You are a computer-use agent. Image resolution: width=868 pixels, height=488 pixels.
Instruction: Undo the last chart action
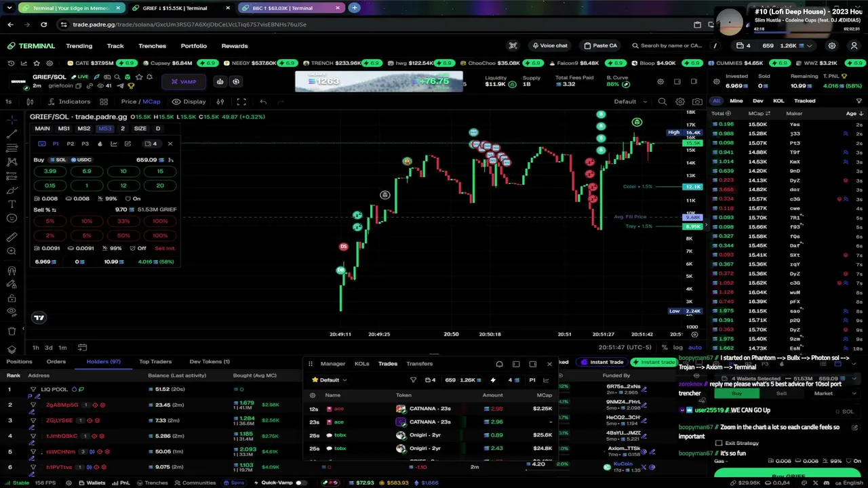(x=263, y=102)
